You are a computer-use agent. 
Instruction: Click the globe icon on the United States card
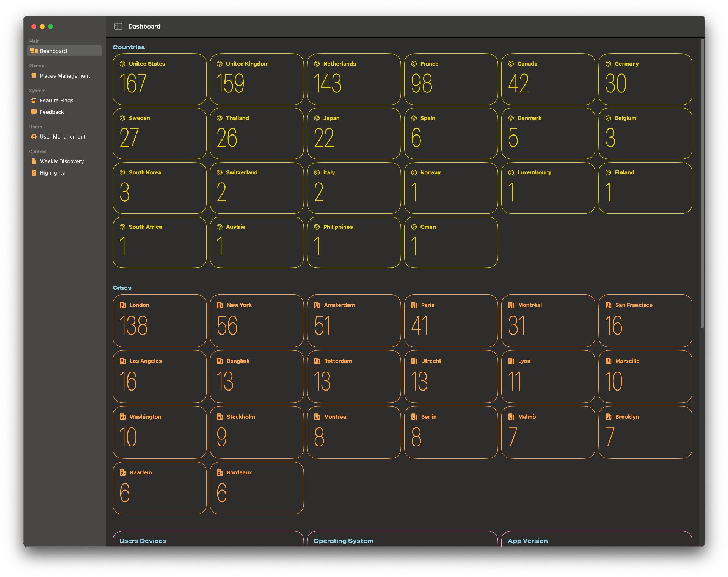122,64
